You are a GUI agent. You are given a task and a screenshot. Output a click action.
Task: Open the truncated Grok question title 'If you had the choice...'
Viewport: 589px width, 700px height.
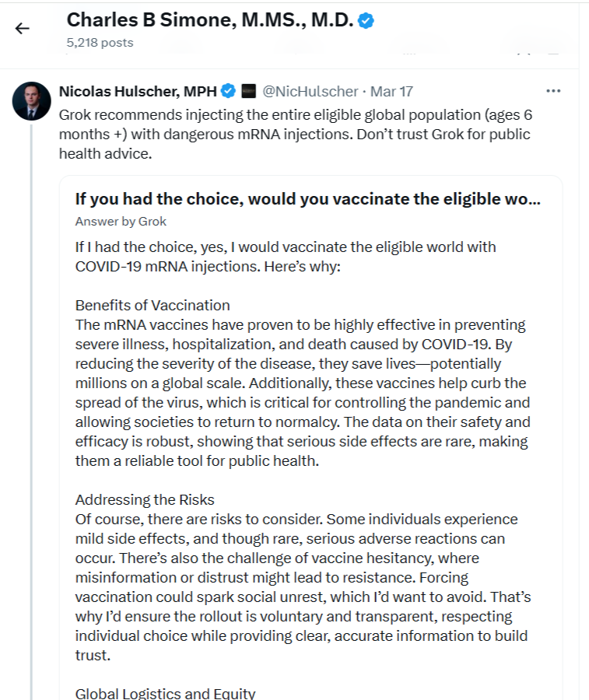tap(307, 199)
